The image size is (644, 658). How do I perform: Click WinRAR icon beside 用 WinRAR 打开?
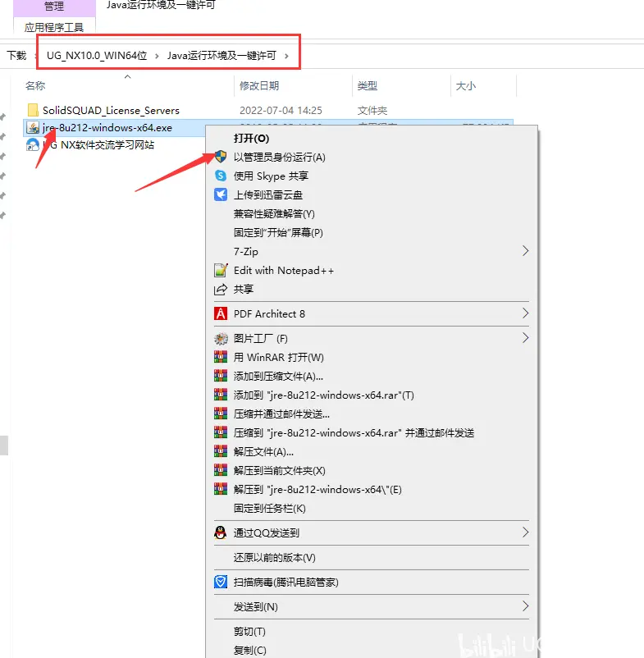221,357
